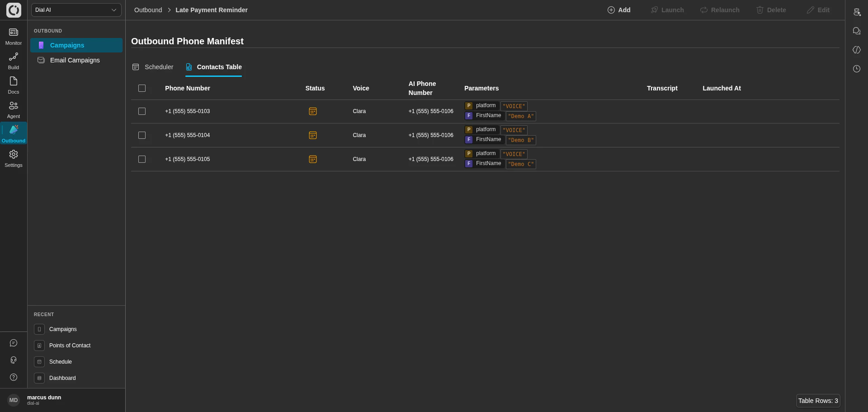Screen dimensions: 868x412
Task: Click the Add button in toolbar
Action: point(619,10)
